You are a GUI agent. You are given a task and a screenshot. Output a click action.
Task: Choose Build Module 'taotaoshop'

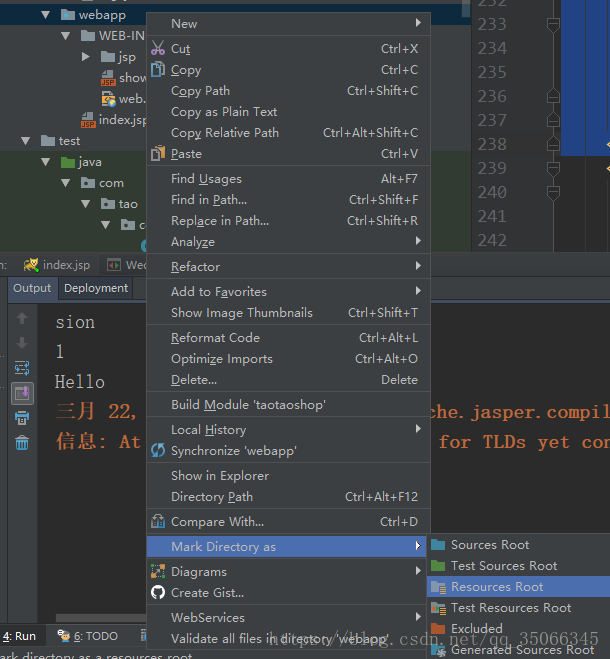coord(288,405)
